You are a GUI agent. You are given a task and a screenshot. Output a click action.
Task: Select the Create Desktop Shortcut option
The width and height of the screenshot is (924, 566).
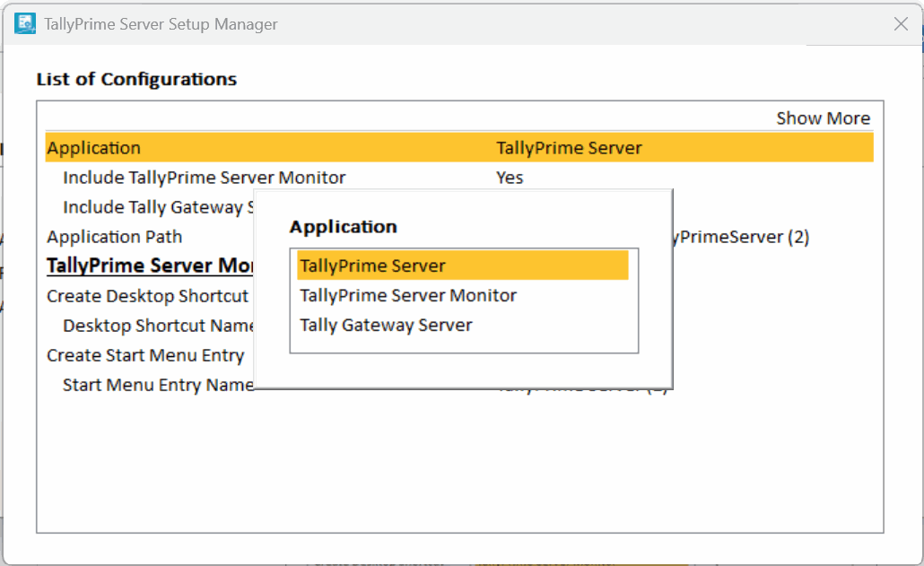tap(147, 296)
